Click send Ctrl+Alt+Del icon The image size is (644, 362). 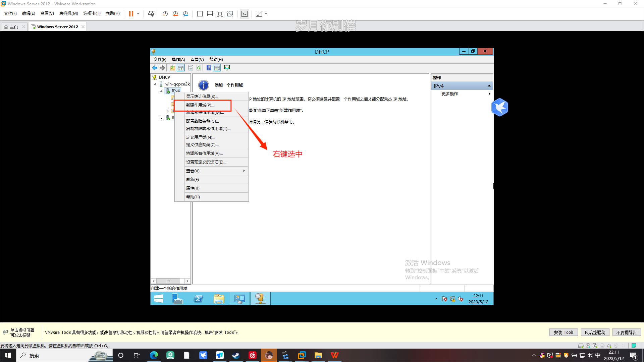pyautogui.click(x=151, y=14)
